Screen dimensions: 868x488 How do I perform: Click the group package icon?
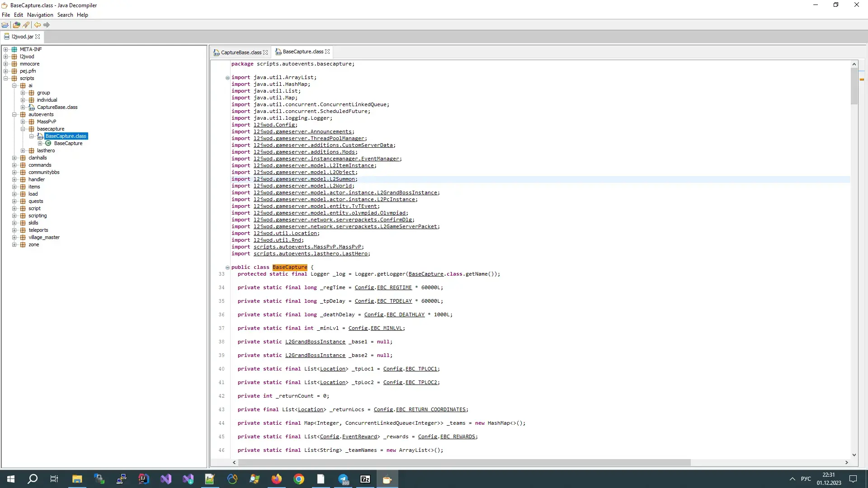pyautogui.click(x=32, y=93)
